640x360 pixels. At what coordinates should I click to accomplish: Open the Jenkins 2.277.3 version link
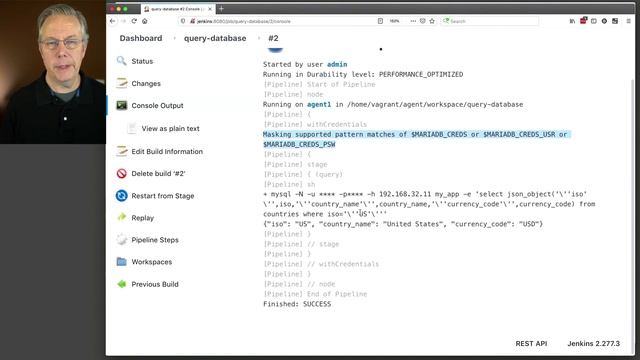click(x=593, y=343)
